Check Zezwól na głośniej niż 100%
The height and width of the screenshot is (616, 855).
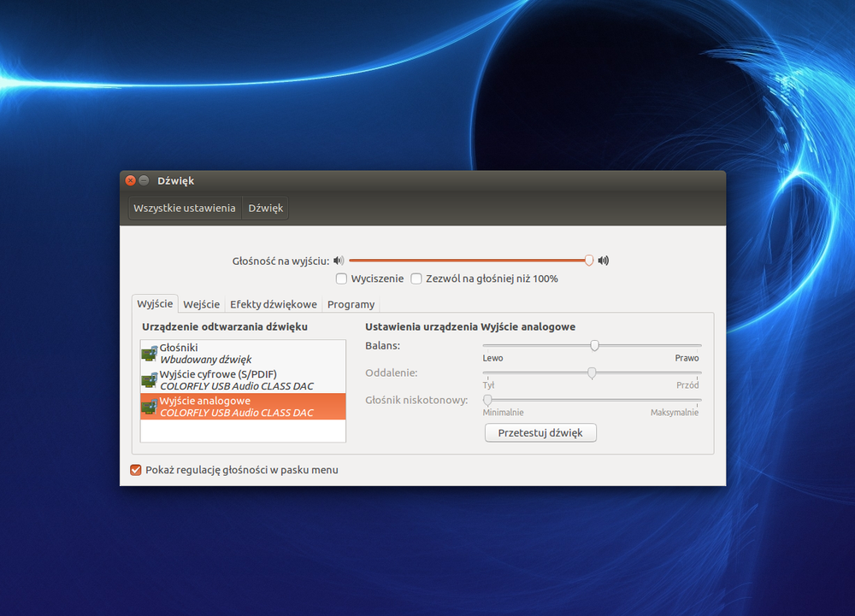416,279
